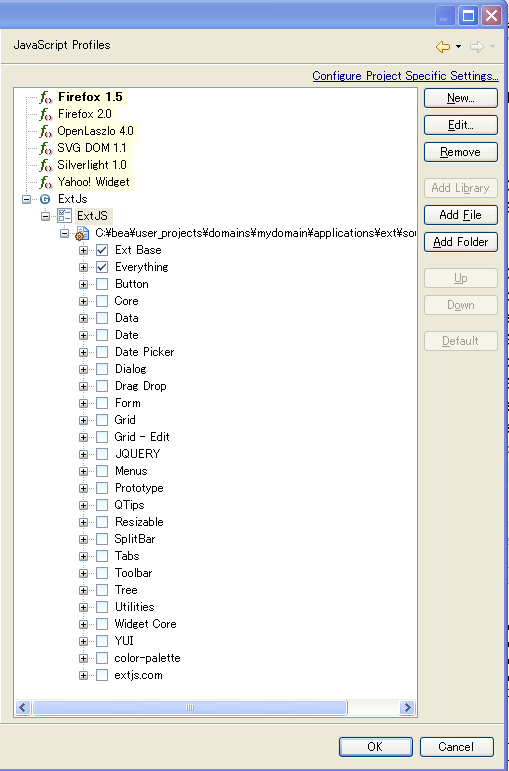
Task: Click the Add Folder button
Action: pos(461,242)
